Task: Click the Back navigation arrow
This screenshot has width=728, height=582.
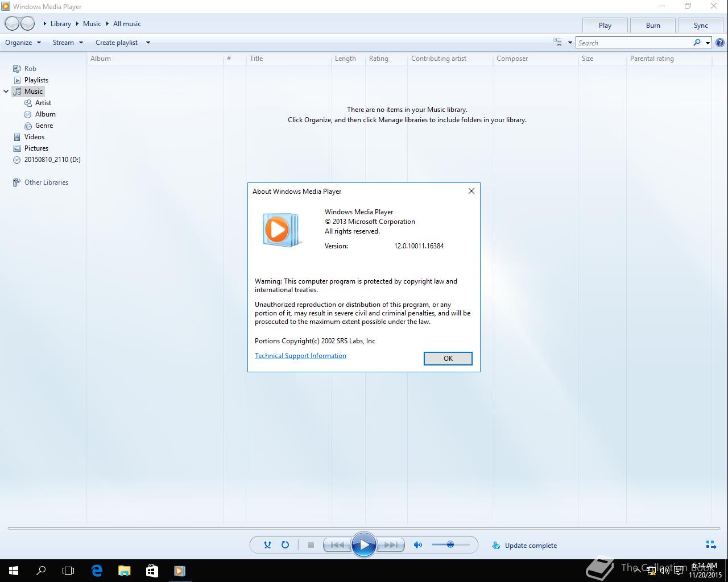Action: click(12, 24)
